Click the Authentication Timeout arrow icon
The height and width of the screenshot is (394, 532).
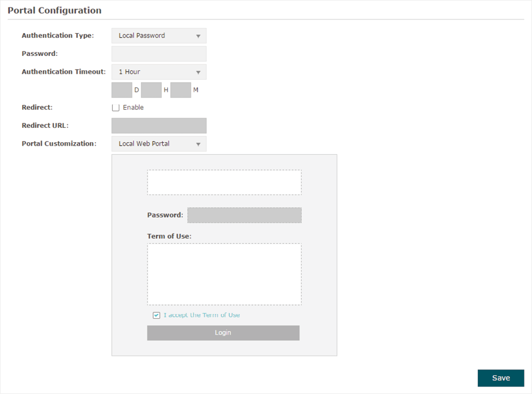[198, 72]
